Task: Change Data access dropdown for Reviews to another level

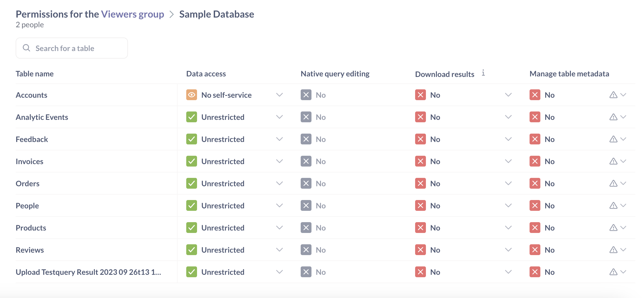Action: click(280, 250)
